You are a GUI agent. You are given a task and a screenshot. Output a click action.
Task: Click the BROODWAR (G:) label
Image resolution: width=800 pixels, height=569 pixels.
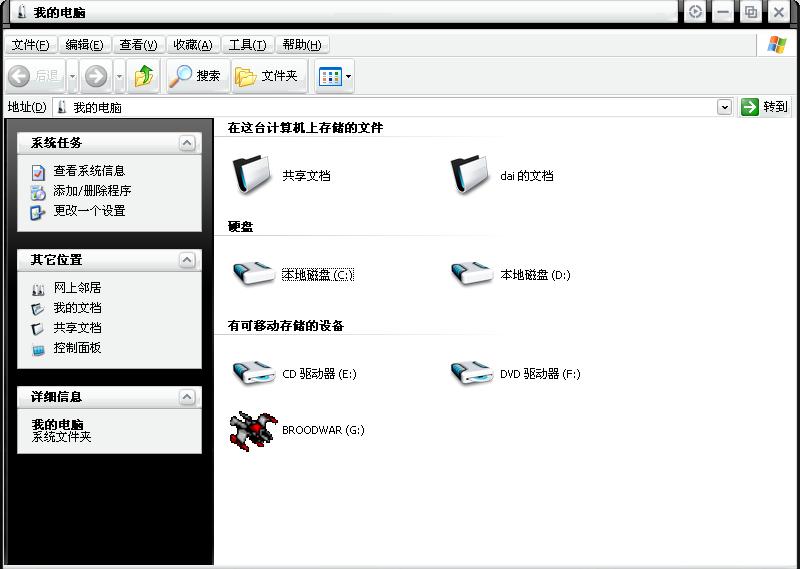(323, 430)
